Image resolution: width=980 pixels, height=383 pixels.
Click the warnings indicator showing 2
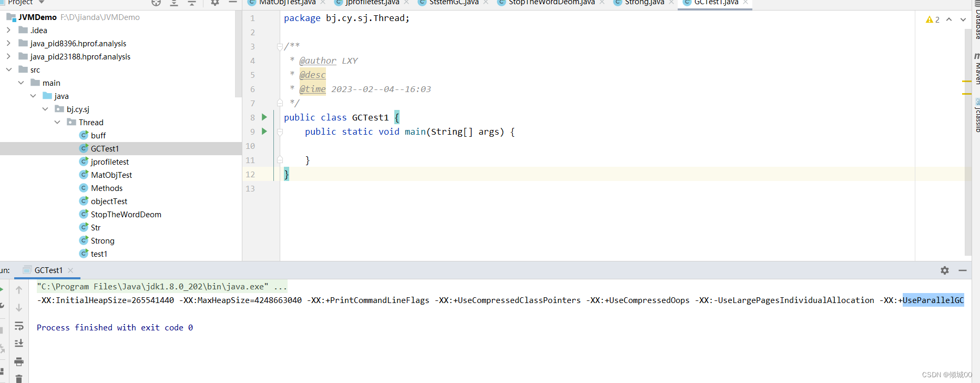click(x=933, y=19)
